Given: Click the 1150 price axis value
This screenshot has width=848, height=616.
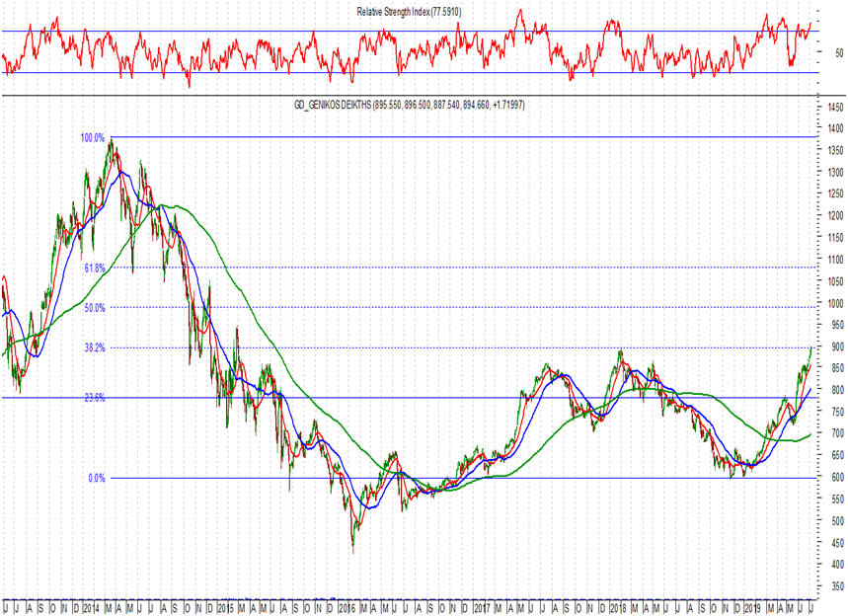Looking at the screenshot, I should click(x=835, y=238).
